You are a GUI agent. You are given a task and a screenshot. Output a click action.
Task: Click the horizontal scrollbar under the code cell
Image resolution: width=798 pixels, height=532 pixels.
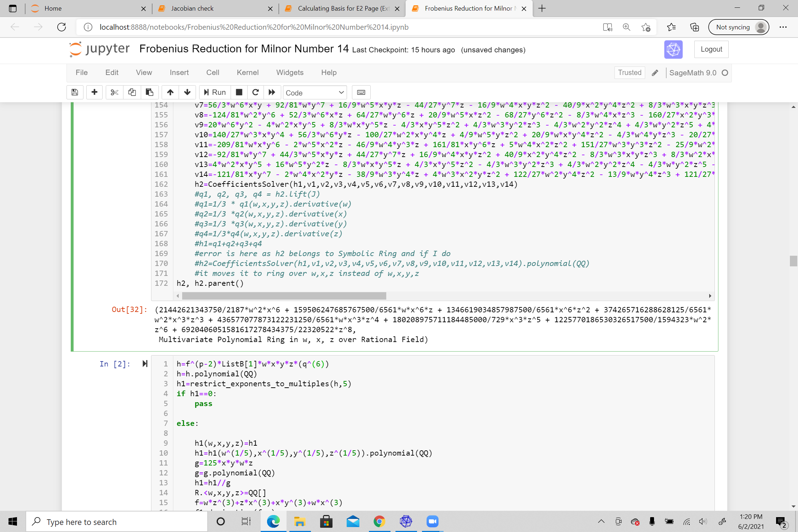pyautogui.click(x=284, y=296)
